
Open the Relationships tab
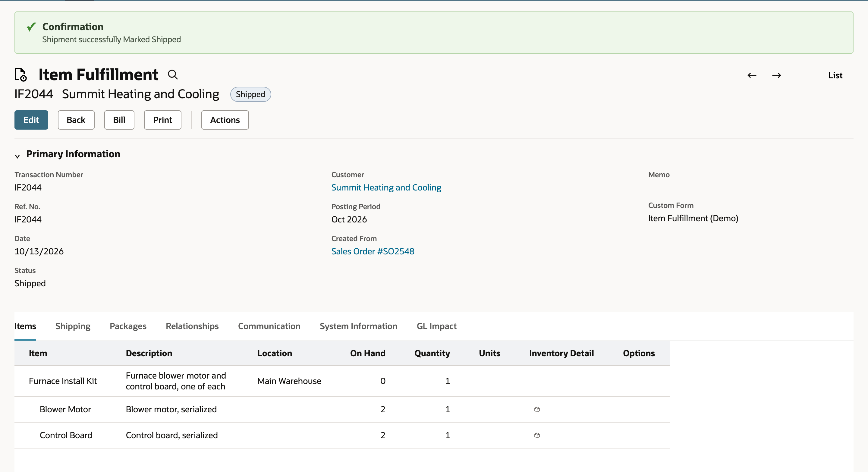click(x=192, y=326)
